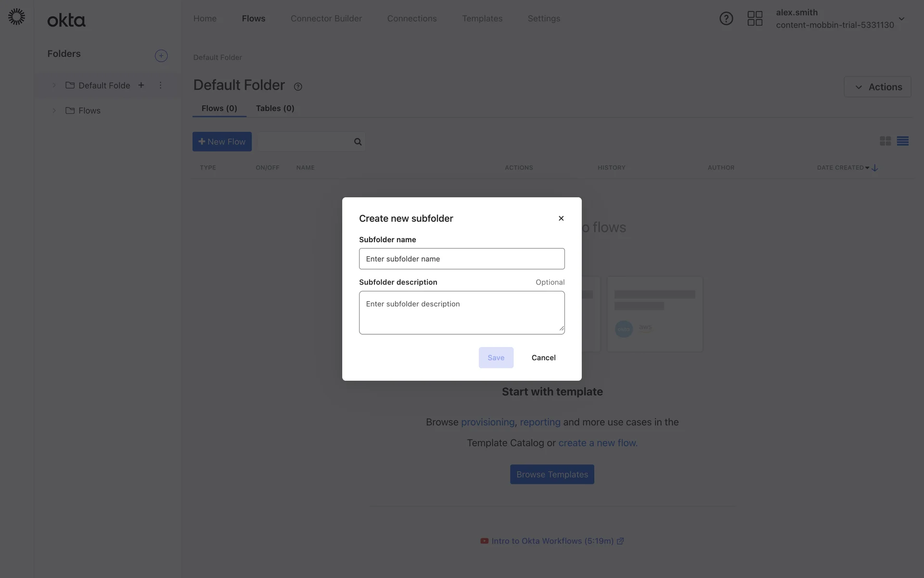
Task: Switch to list view icon
Action: click(902, 141)
